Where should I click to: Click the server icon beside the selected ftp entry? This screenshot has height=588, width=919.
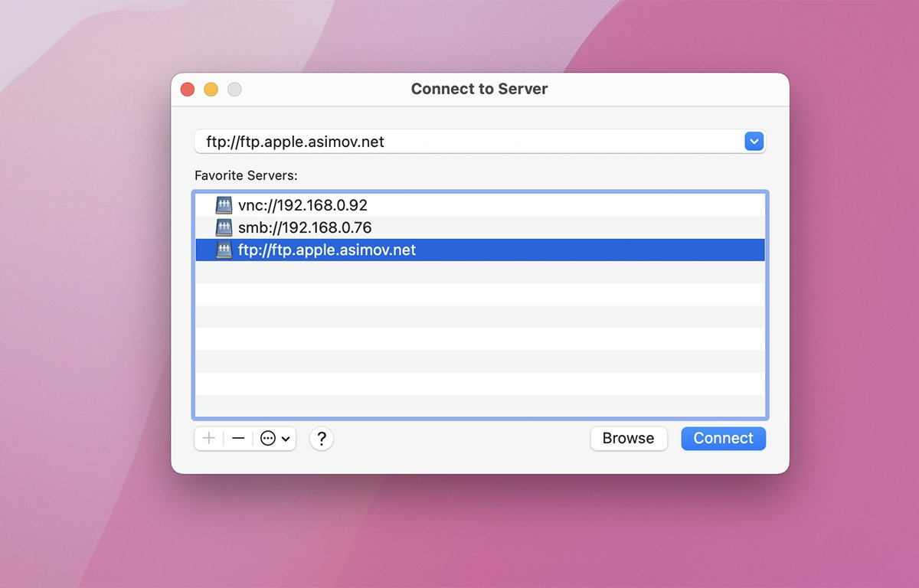coord(224,250)
